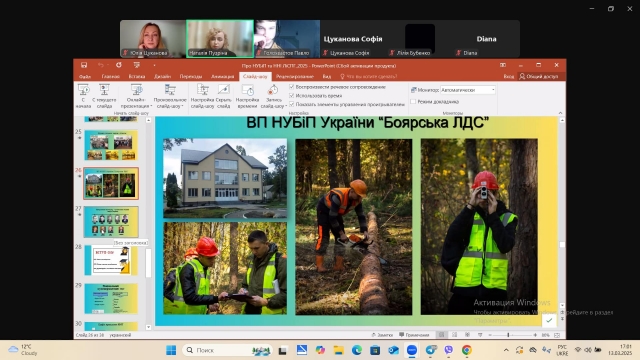This screenshot has width=640, height=360.
Task: Click Sign in (Вход) in PowerPoint
Action: click(x=509, y=76)
